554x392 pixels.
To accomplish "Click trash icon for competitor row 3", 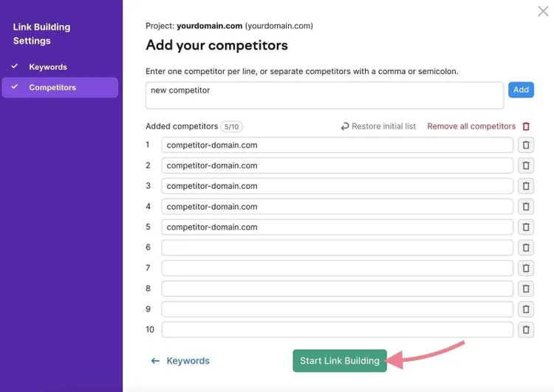I will click(x=526, y=186).
